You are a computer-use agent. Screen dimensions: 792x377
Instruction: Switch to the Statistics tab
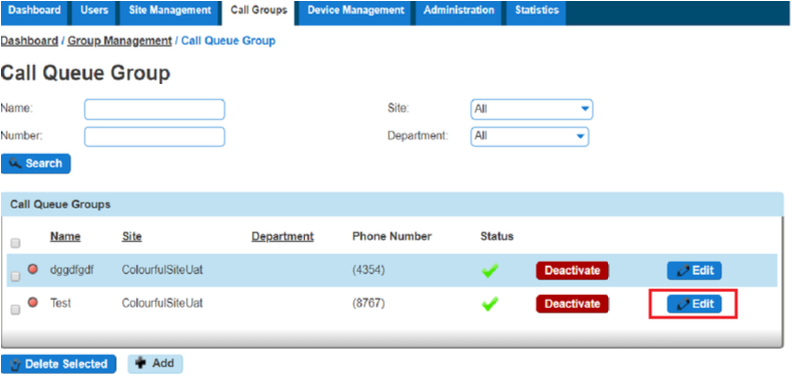click(x=536, y=13)
